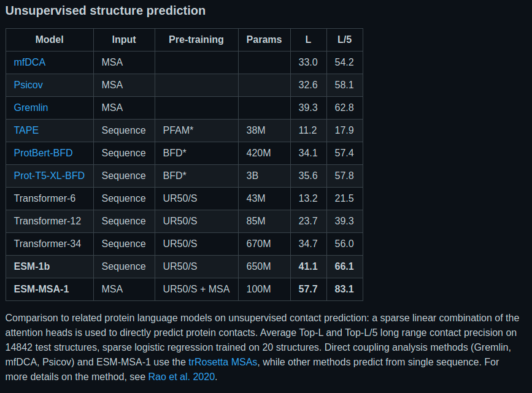This screenshot has height=393, width=532.
Task: Click the Model column header
Action: click(x=50, y=40)
